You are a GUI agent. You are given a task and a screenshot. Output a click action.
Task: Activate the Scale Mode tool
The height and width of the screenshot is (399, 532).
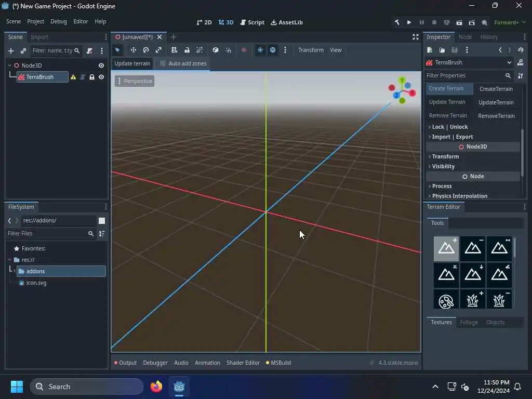click(x=158, y=50)
